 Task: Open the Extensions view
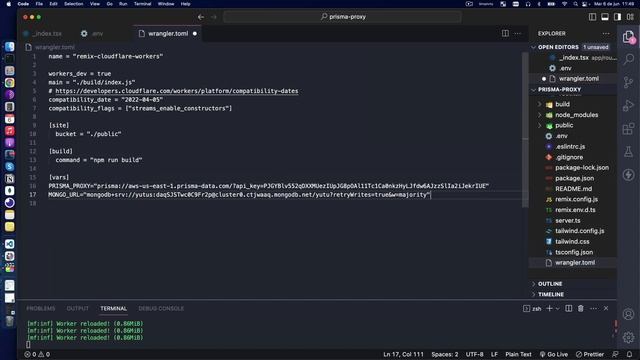click(629, 129)
